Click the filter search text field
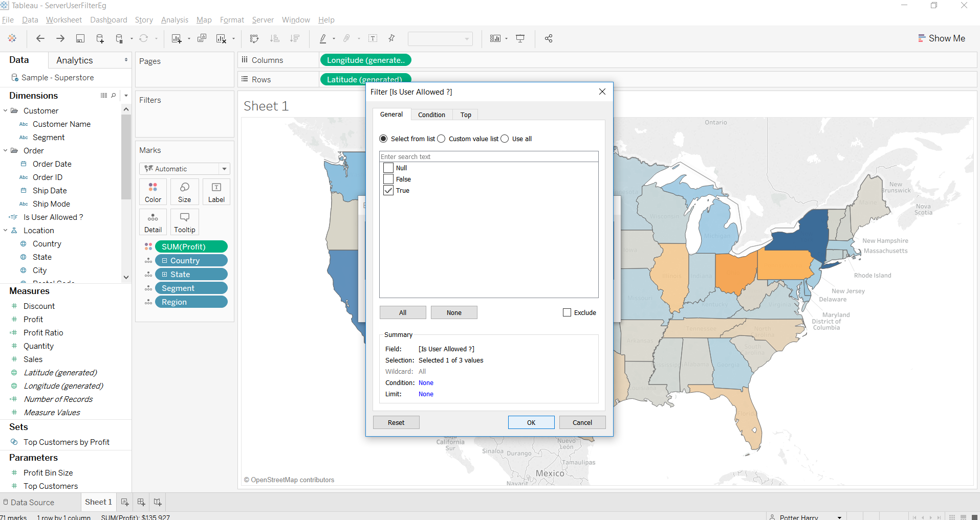This screenshot has height=520, width=980. pyautogui.click(x=489, y=156)
